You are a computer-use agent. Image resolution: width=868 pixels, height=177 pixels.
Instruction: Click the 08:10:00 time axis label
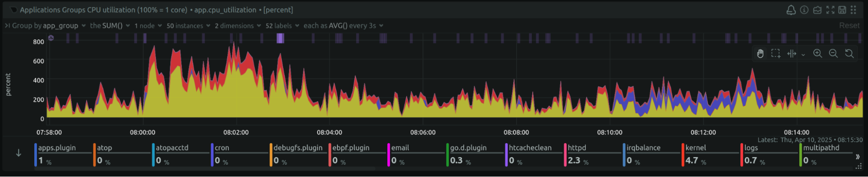[x=610, y=132]
